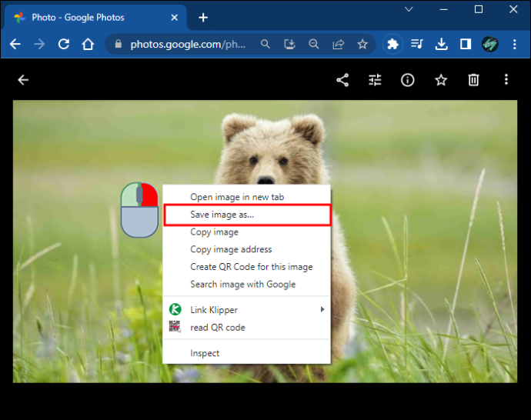The image size is (531, 420).
Task: Open a new browser tab
Action: pos(203,18)
